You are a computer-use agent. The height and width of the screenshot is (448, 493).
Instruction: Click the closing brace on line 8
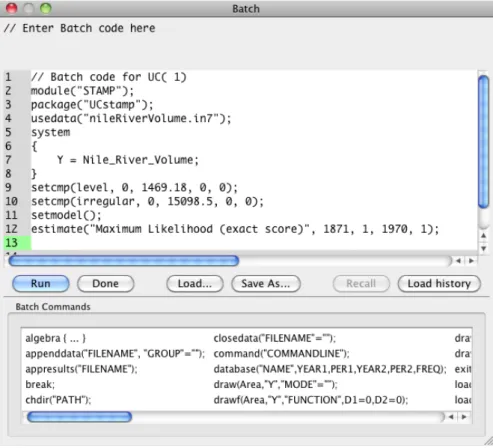click(x=34, y=174)
